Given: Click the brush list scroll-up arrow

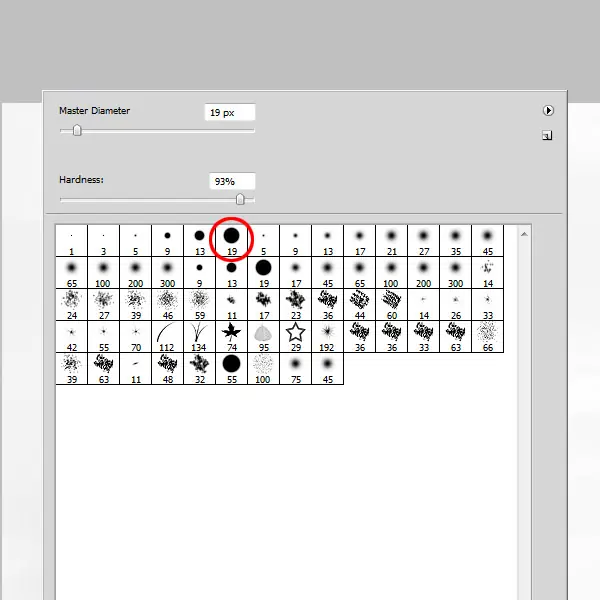Looking at the screenshot, I should click(x=524, y=234).
